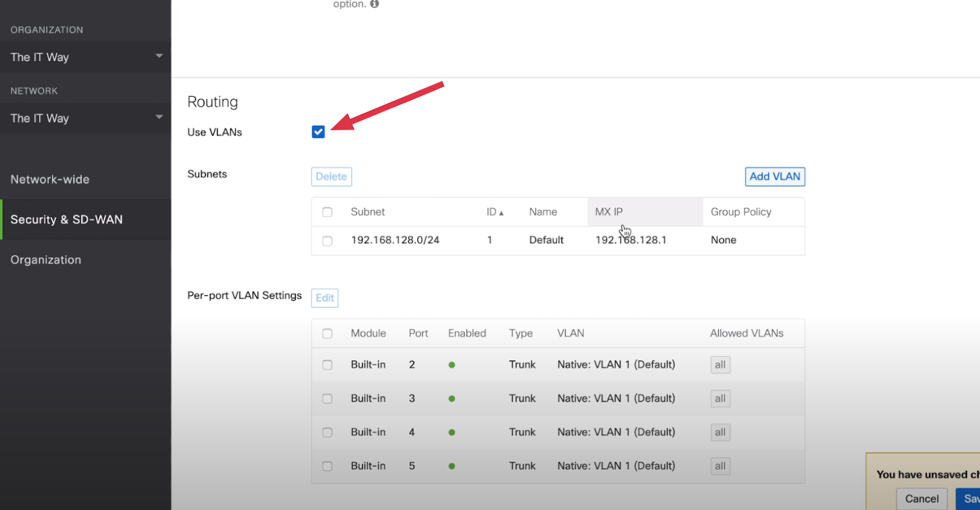Image resolution: width=980 pixels, height=510 pixels.
Task: Select the 192.168.128.0/24 subnet row checkbox
Action: [327, 241]
